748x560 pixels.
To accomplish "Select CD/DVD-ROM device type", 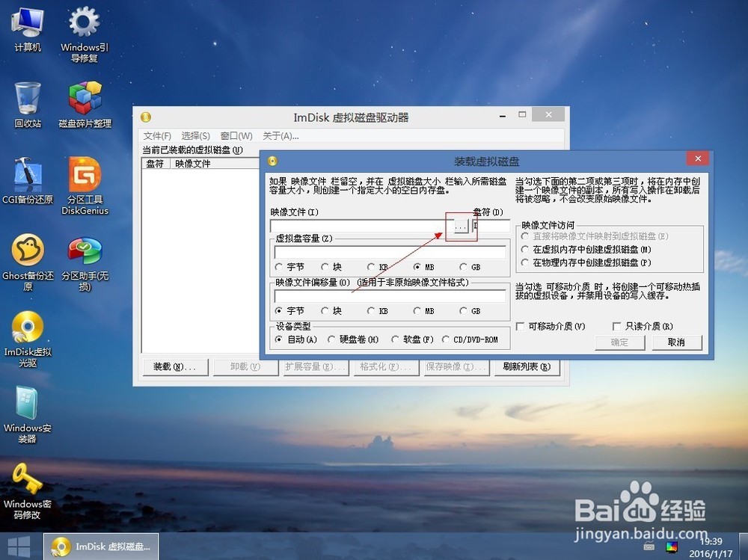I will [x=446, y=339].
